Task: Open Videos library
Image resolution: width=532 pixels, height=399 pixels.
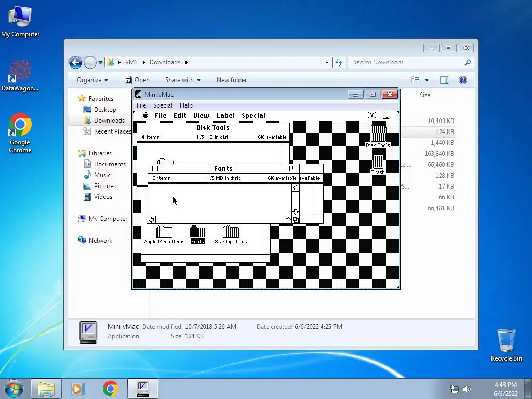Action: click(103, 197)
